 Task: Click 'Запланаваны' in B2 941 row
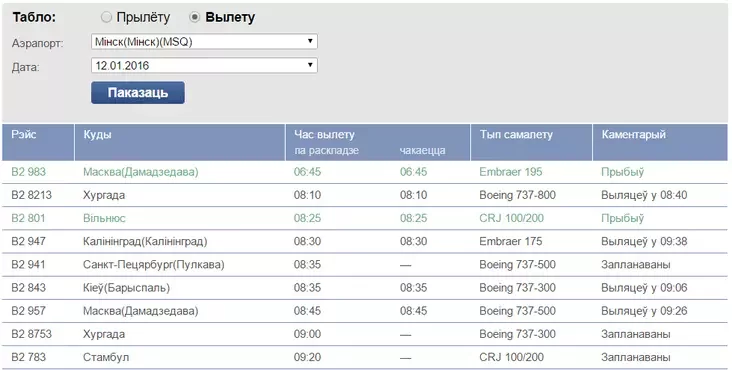[636, 265]
